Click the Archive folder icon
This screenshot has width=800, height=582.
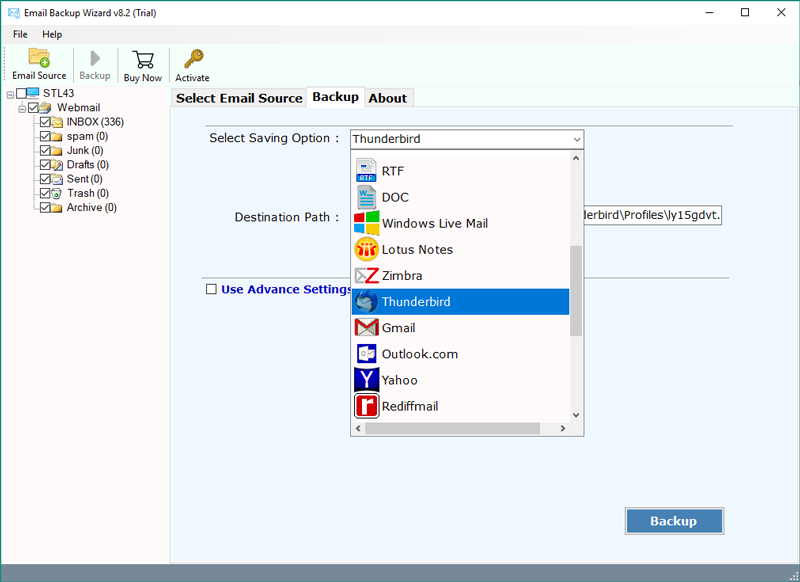click(57, 208)
